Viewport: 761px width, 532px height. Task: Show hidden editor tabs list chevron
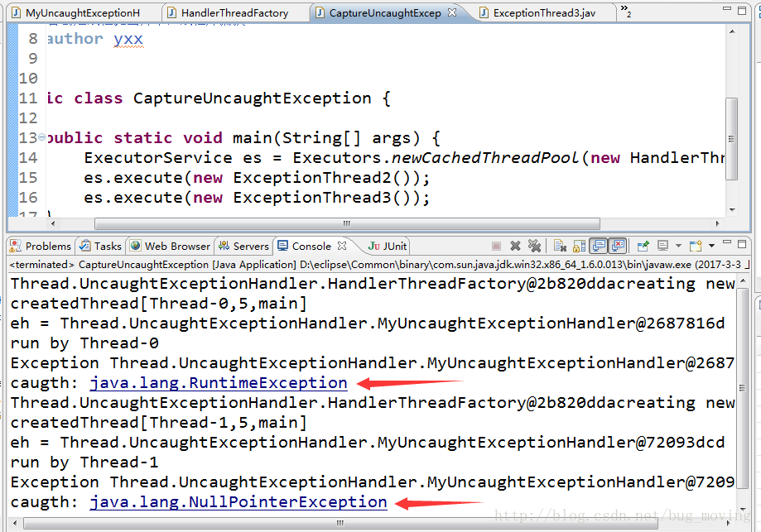pos(625,11)
